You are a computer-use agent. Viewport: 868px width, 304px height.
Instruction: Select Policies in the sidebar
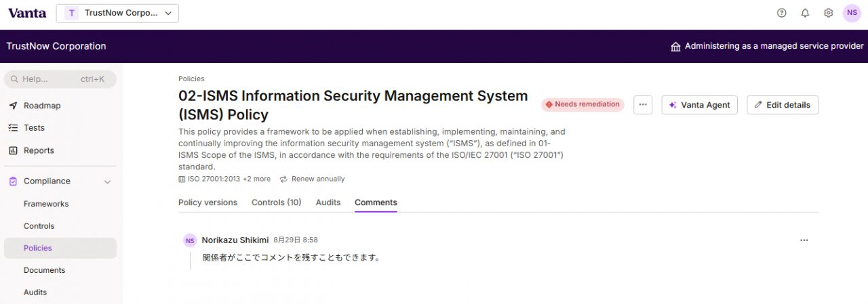click(x=60, y=248)
